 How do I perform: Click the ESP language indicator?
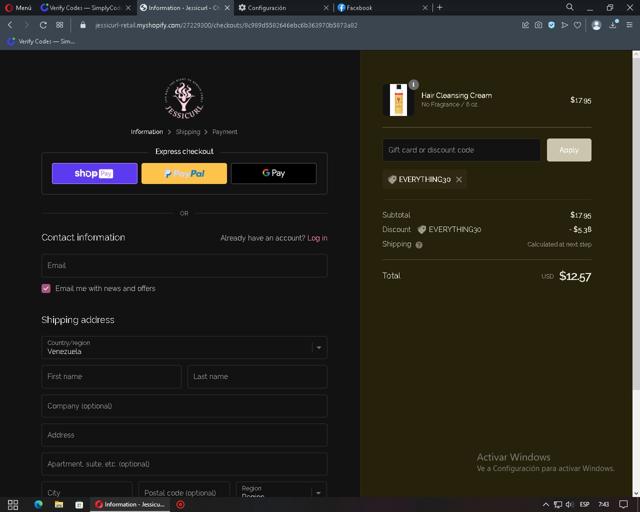coord(584,505)
